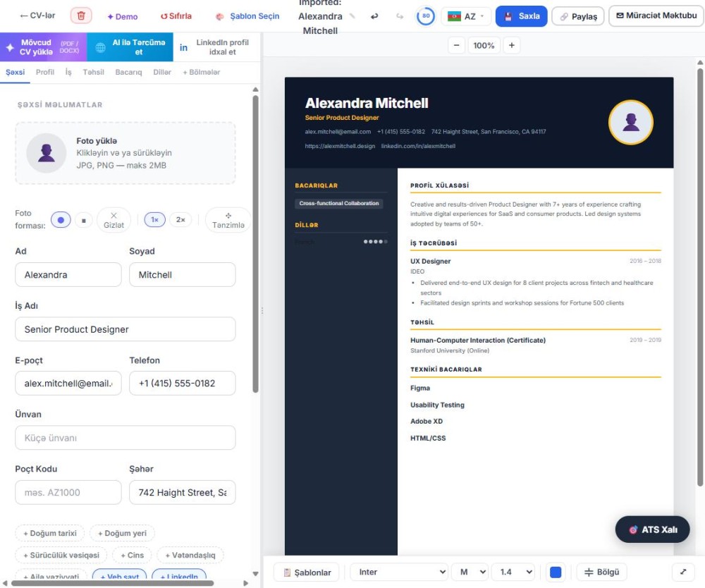The width and height of the screenshot is (705, 588).
Task: Click the redo arrow icon
Action: point(399,17)
